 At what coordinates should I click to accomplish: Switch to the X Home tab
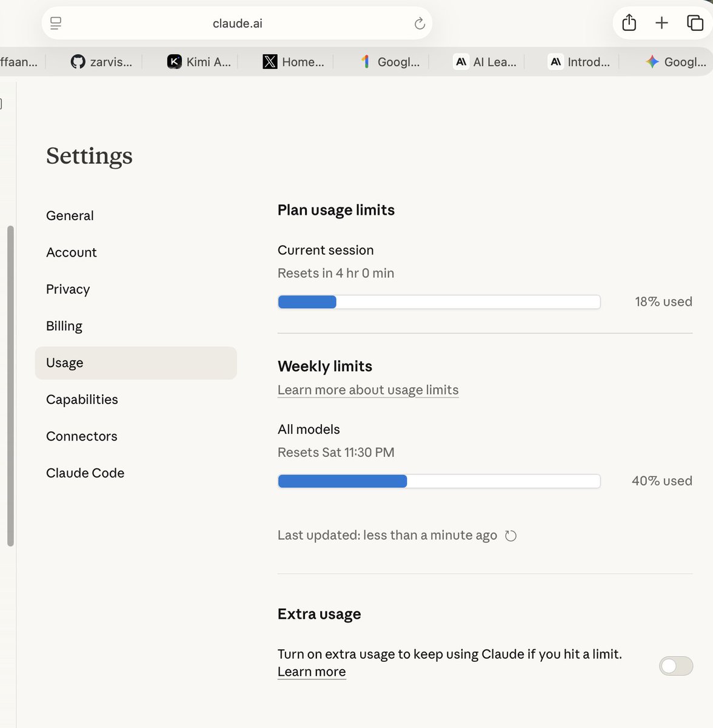(x=294, y=62)
